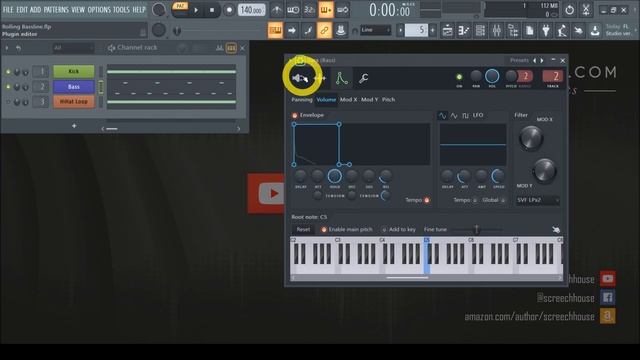Viewport: 640px width, 360px height.
Task: Select the Kick channel button
Action: [x=73, y=71]
